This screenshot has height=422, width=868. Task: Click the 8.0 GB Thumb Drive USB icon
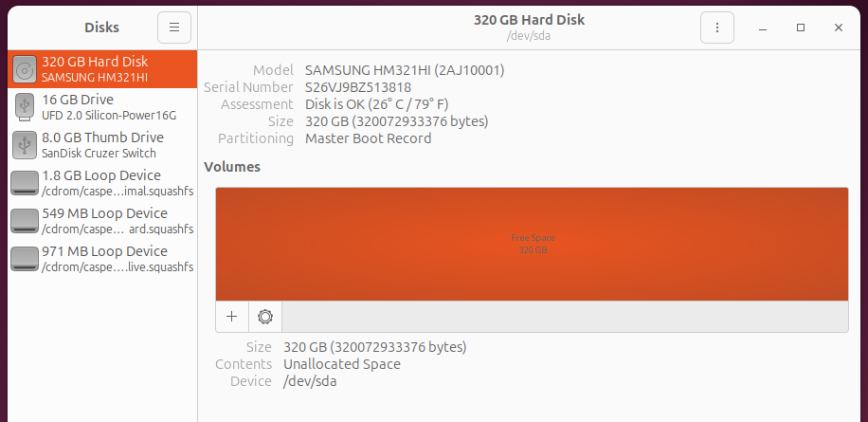[25, 144]
